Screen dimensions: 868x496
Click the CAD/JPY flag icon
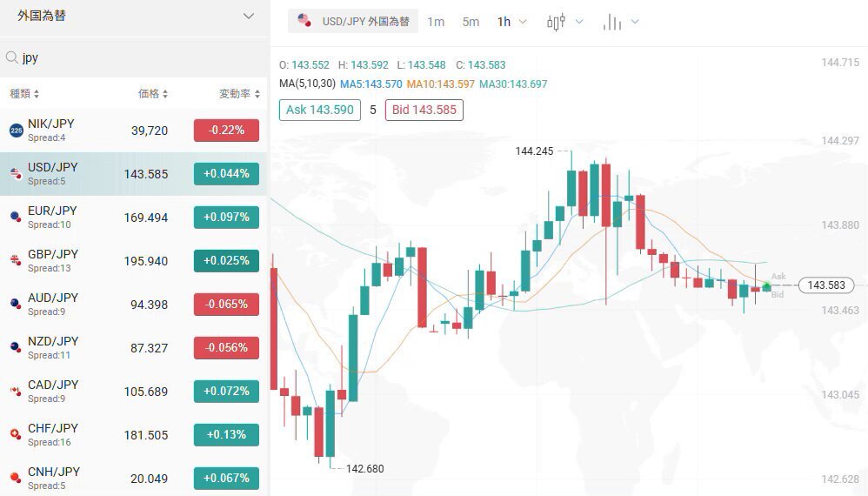click(x=16, y=392)
